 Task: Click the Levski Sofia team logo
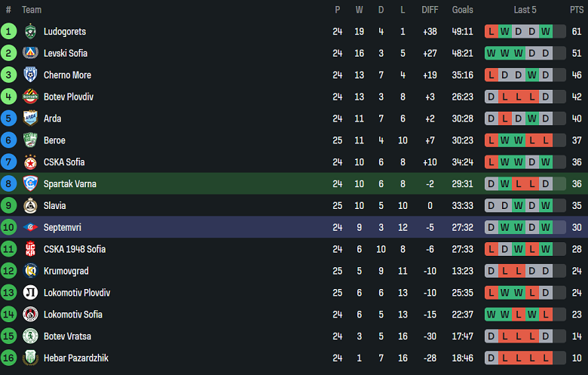pyautogui.click(x=30, y=54)
